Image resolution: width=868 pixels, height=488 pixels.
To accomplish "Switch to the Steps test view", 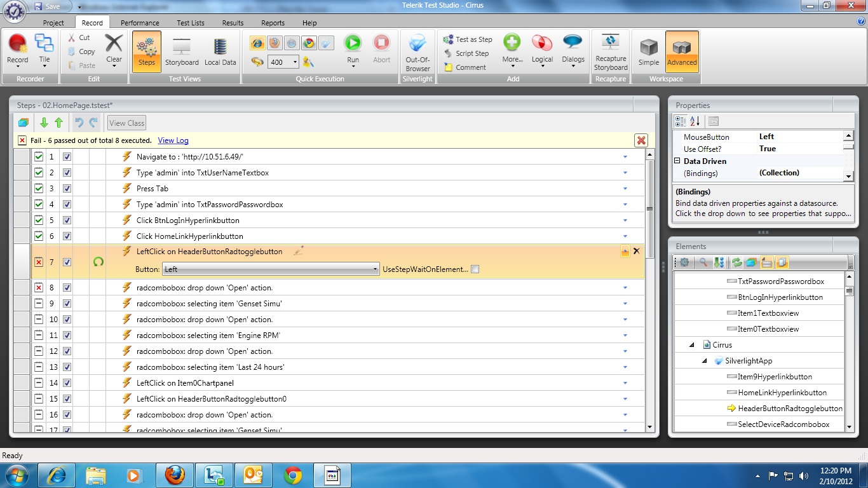I will point(147,51).
